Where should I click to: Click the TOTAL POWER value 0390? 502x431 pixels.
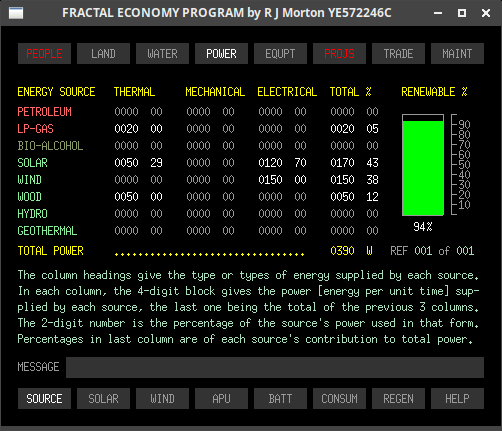coord(342,251)
